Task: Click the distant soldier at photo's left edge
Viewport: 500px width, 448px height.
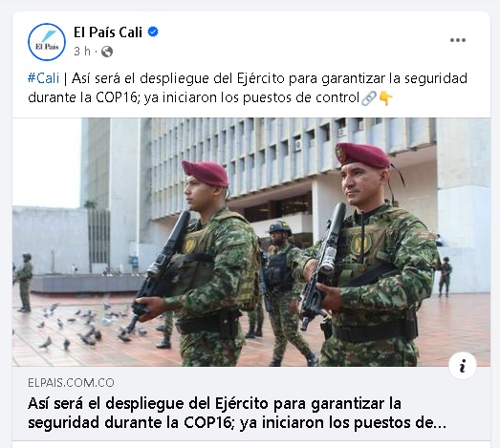Action: 25,283
